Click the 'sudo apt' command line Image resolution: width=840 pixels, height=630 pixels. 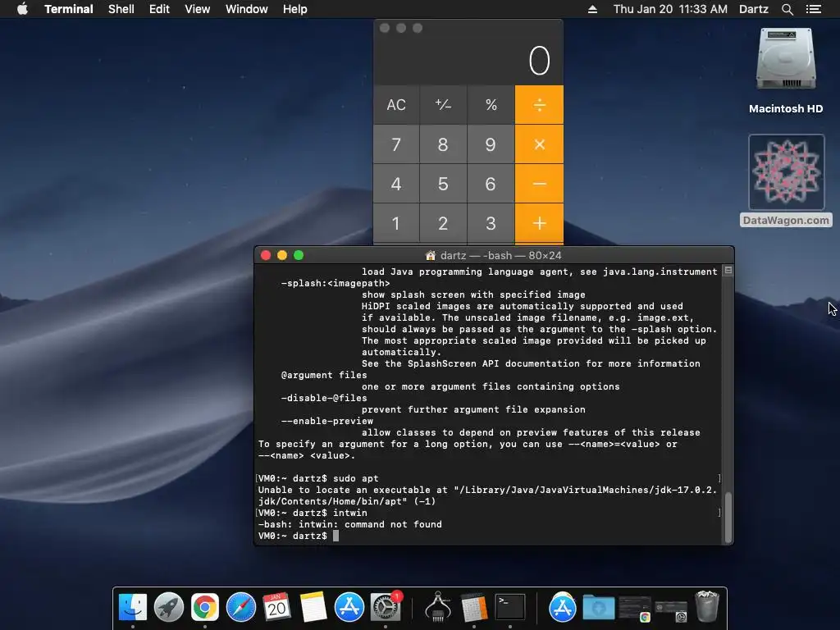pyautogui.click(x=318, y=478)
